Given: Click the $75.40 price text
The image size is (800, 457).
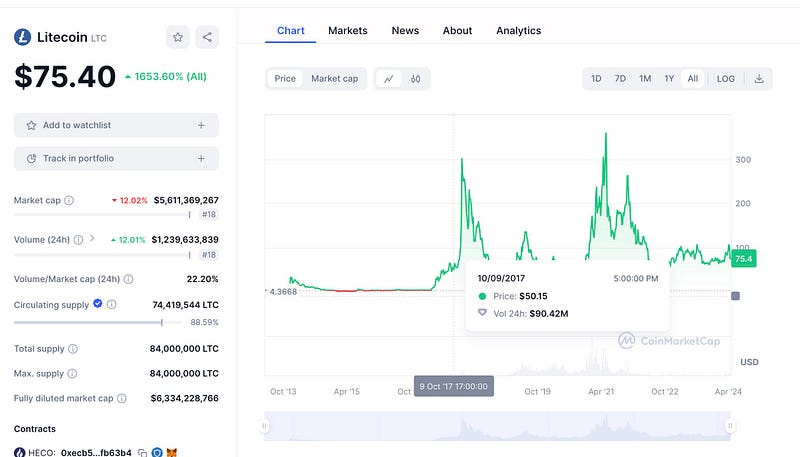Looking at the screenshot, I should [65, 77].
